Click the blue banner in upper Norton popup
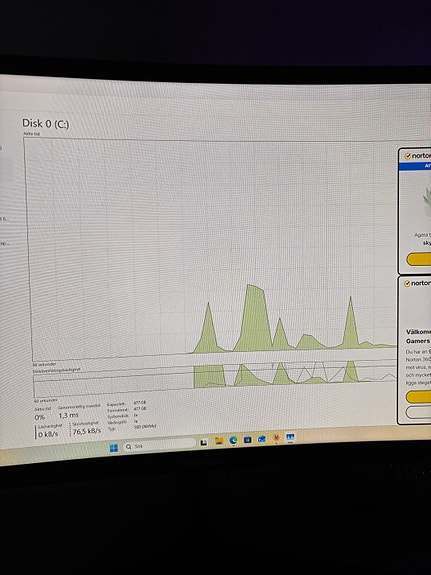The width and height of the screenshot is (431, 575). click(x=415, y=166)
